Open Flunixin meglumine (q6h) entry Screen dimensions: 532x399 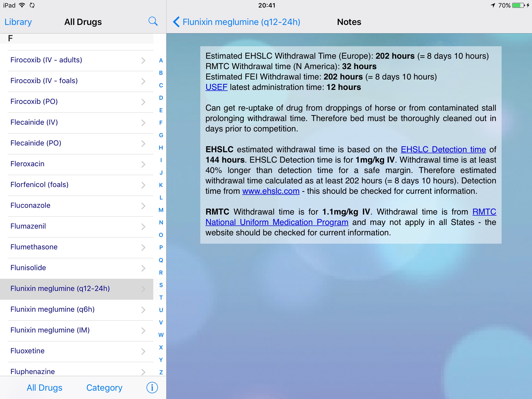click(77, 310)
